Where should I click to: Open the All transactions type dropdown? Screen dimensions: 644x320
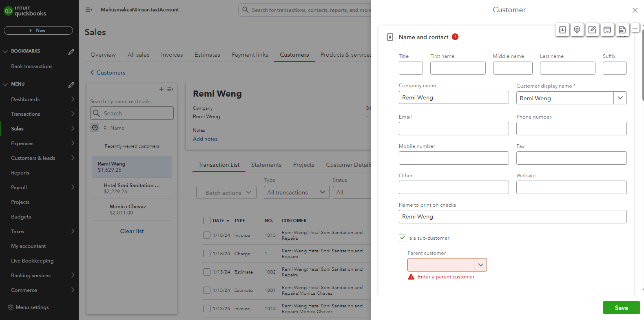point(297,192)
